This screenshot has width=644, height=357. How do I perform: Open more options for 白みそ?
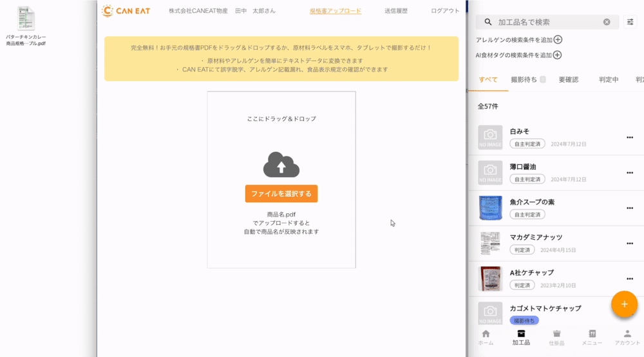[x=630, y=137]
